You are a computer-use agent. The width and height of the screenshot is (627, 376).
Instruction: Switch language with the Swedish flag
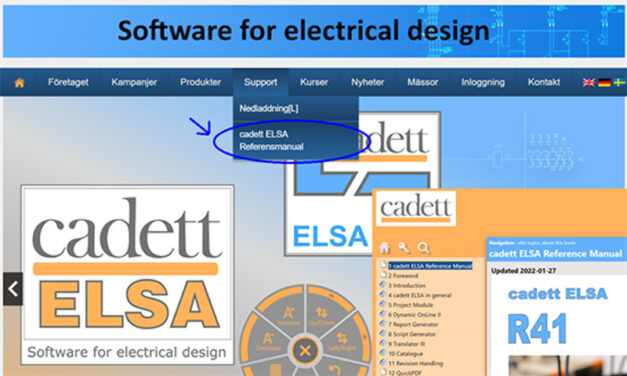[620, 82]
